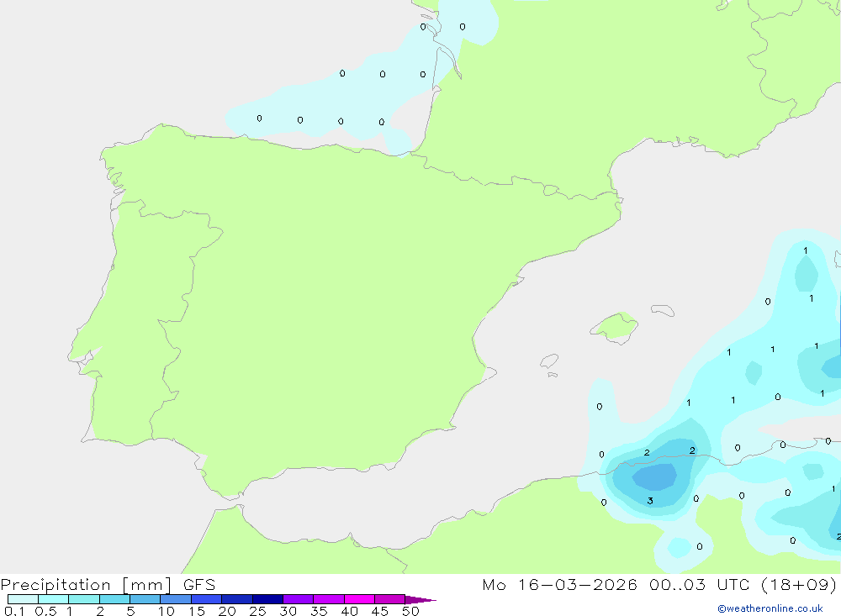Click the Menorca island outline
Screen dimensions: 841x616
tap(663, 310)
